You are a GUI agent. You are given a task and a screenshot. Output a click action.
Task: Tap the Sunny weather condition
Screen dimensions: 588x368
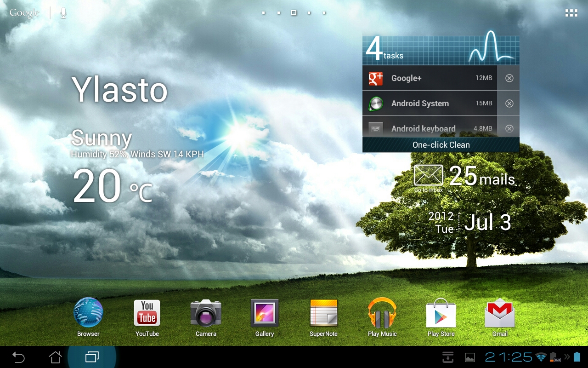click(x=102, y=138)
